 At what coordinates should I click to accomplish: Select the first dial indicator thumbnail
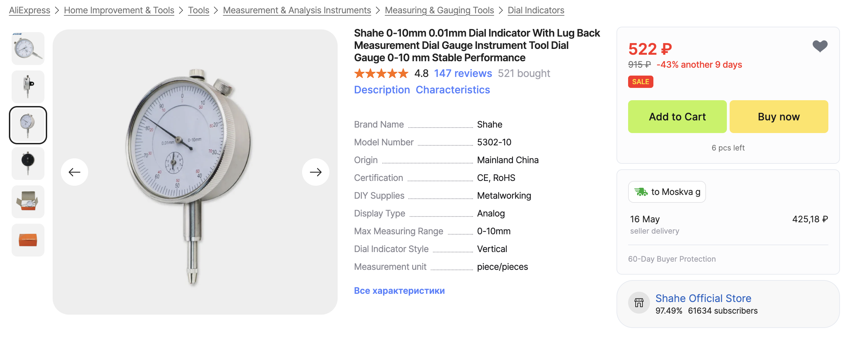(x=28, y=49)
